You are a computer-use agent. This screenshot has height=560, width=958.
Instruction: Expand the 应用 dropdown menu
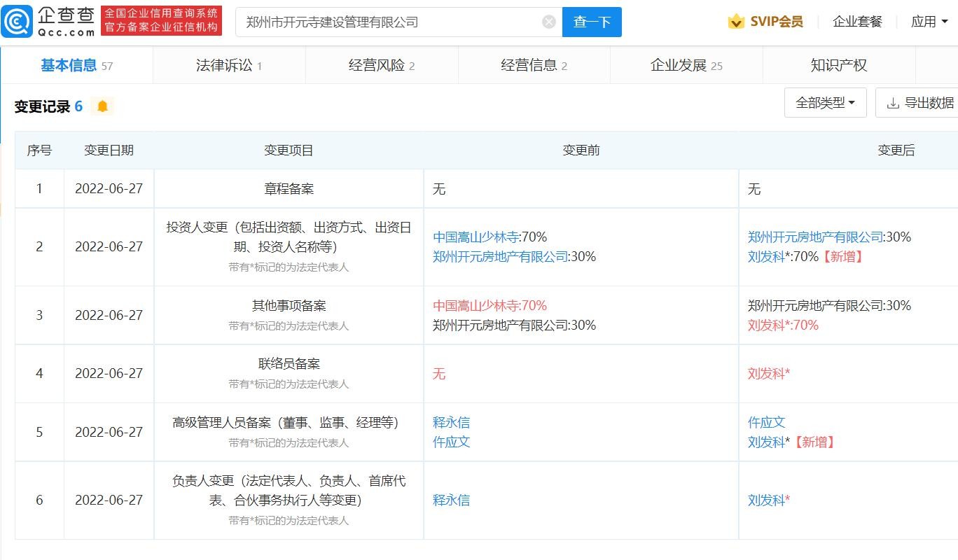929,22
